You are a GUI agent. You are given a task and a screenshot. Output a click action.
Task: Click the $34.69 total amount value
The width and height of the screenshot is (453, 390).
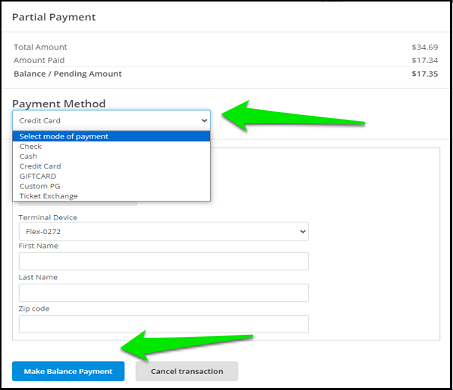click(425, 47)
